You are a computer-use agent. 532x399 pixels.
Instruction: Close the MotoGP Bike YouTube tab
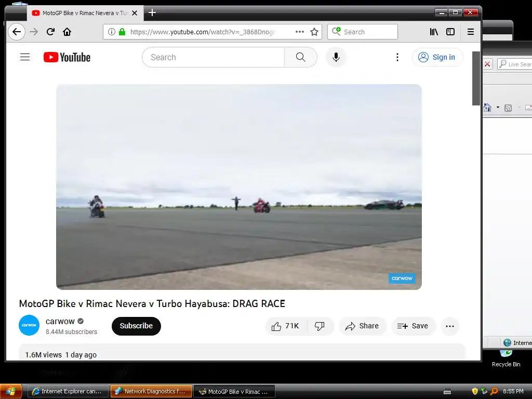click(135, 13)
